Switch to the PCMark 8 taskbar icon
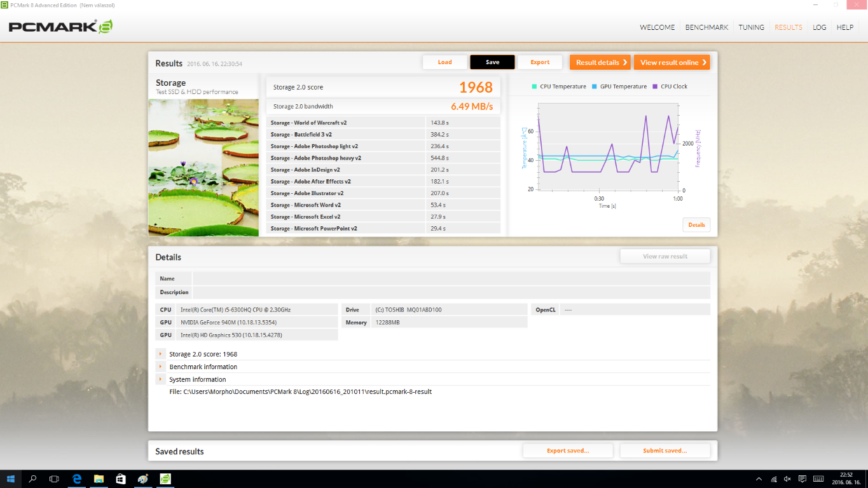The width and height of the screenshot is (868, 488). (x=165, y=478)
